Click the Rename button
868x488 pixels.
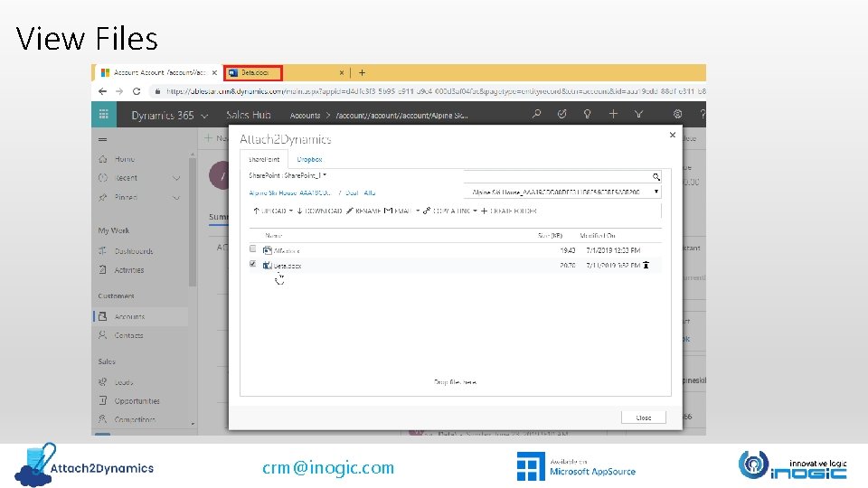(x=363, y=211)
